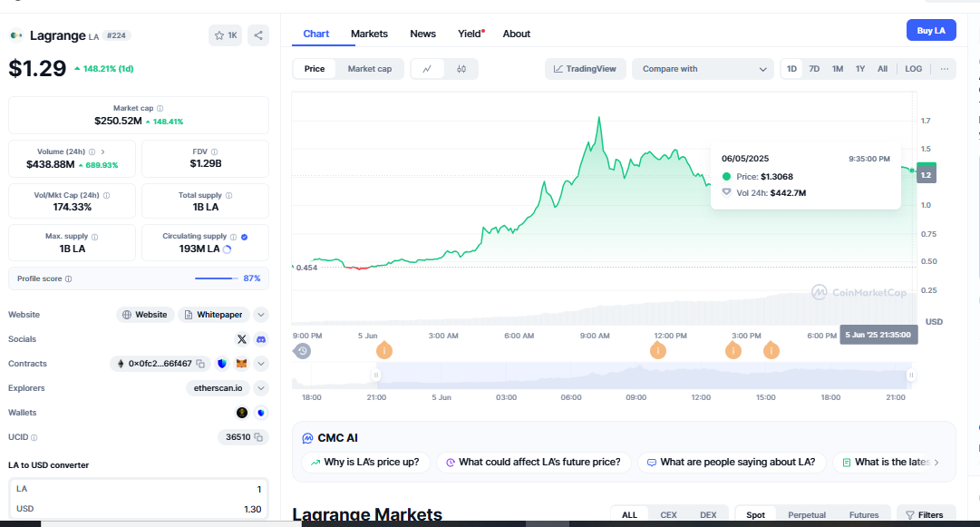The image size is (980, 527).
Task: Open Volume (24h) arrow details
Action: click(x=102, y=151)
